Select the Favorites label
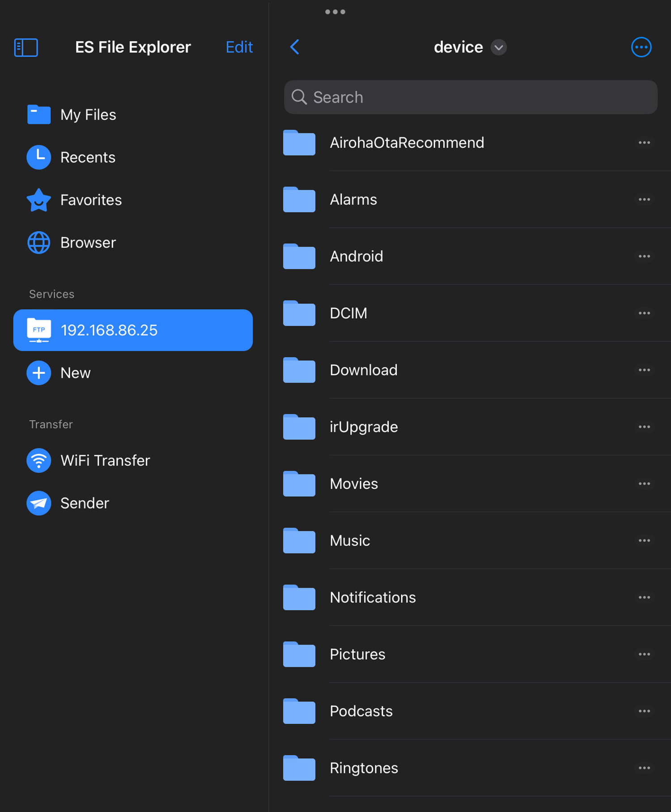This screenshot has height=812, width=671. tap(91, 200)
